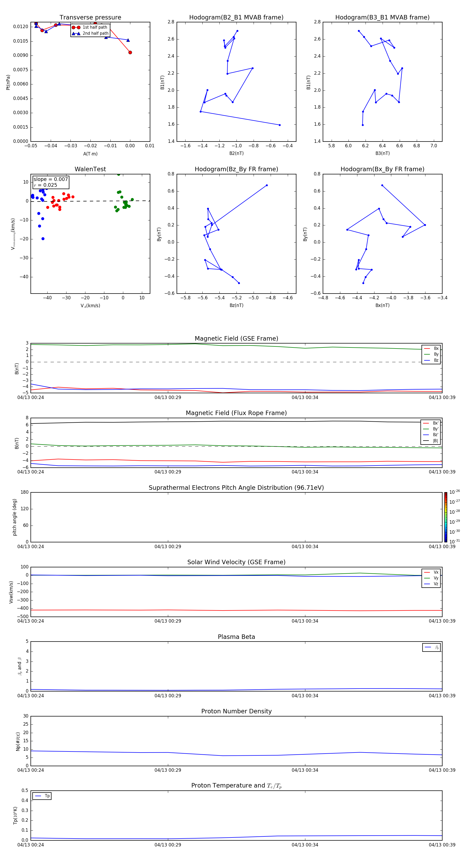
Task: Click the last red marker in Transverse pressure
Action: [130, 53]
